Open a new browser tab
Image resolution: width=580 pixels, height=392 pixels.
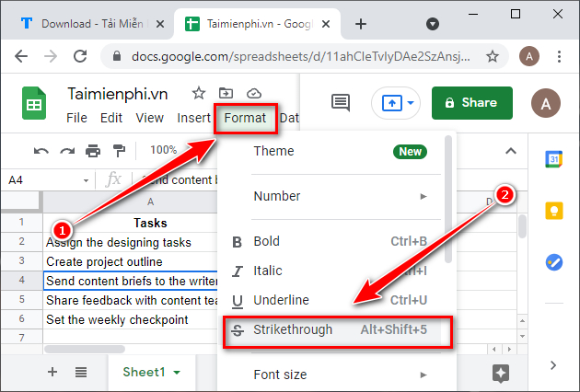[361, 24]
